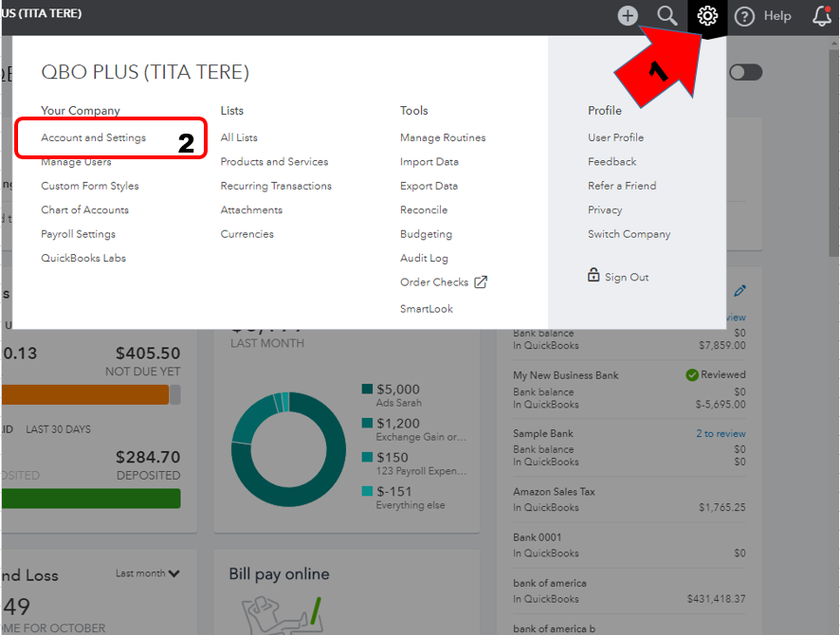The image size is (840, 635).
Task: Open Currencies list
Action: (x=247, y=234)
